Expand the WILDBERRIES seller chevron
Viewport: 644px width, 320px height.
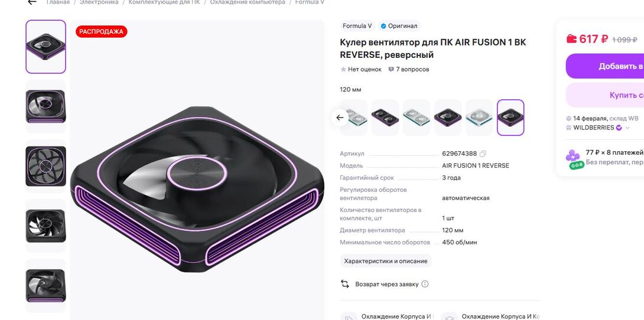click(x=627, y=128)
